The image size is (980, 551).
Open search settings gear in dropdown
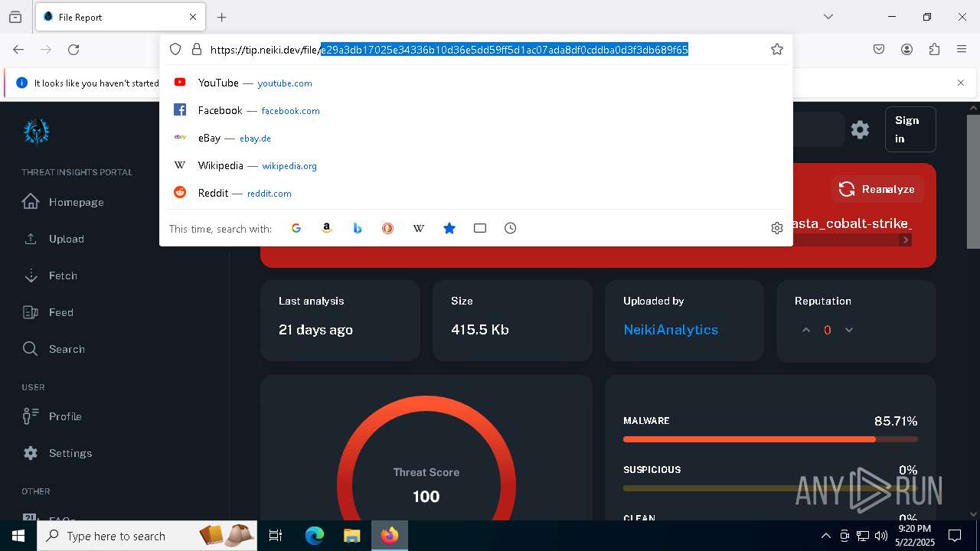coord(777,228)
